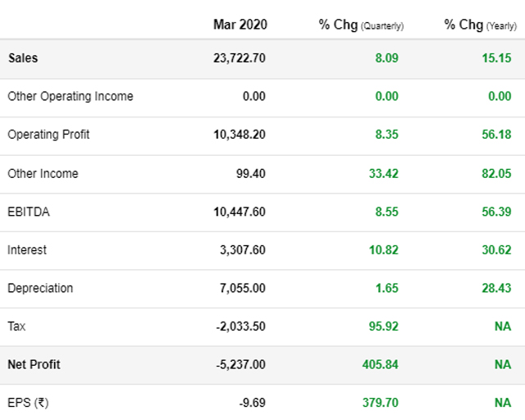Select the Other Operating Income label
Image resolution: width=525 pixels, height=420 pixels.
tap(71, 97)
